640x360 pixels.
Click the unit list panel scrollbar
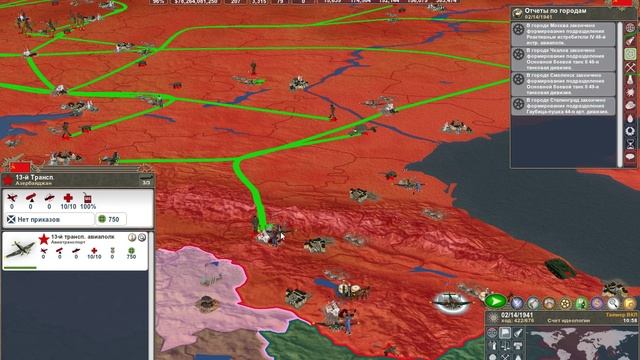[x=150, y=296]
